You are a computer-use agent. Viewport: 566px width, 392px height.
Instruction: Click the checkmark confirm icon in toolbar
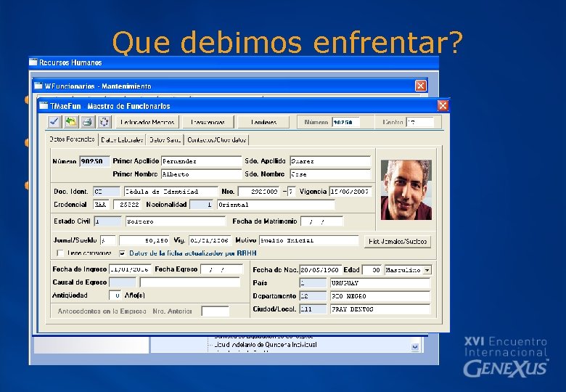point(54,122)
